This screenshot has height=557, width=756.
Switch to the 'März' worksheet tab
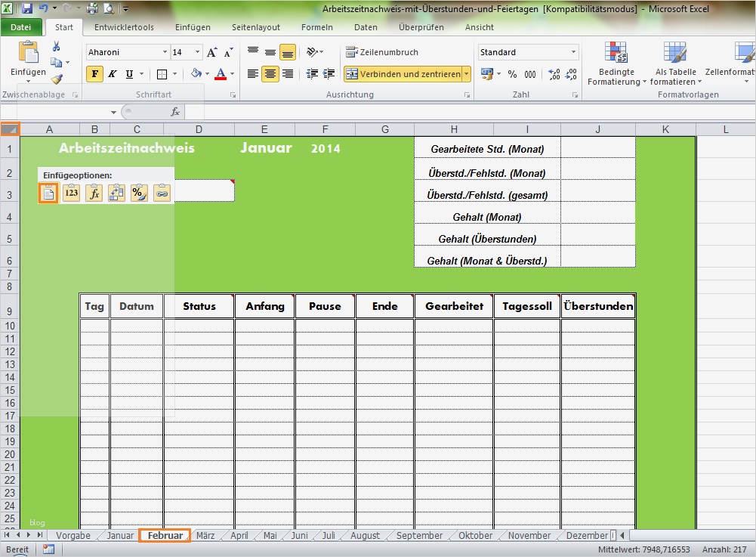[205, 535]
